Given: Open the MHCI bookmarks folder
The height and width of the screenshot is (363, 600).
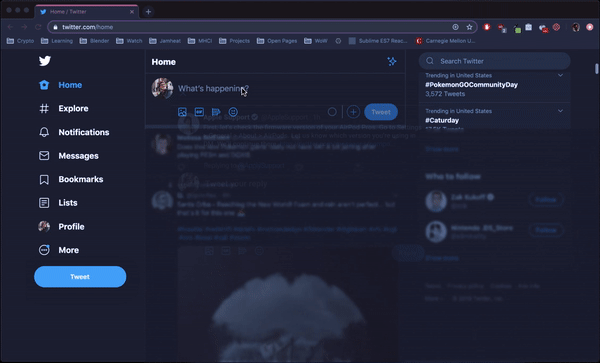Looking at the screenshot, I should click(x=200, y=41).
